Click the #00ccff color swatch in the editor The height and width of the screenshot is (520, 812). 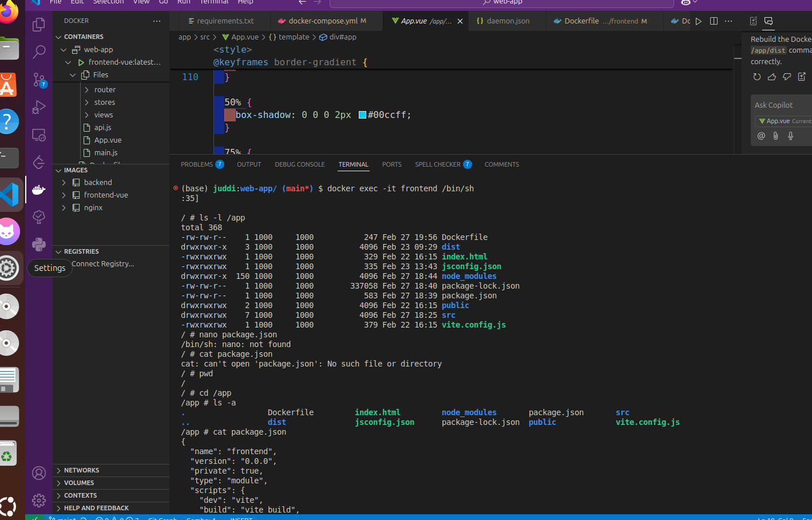[x=362, y=115]
